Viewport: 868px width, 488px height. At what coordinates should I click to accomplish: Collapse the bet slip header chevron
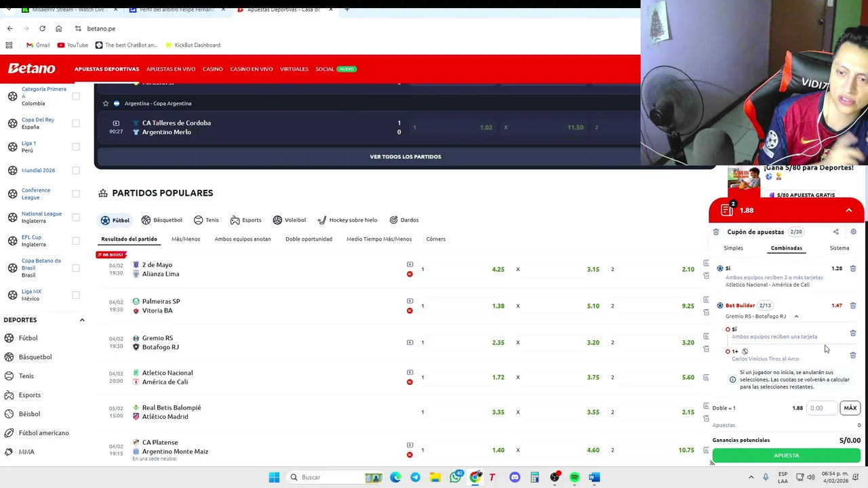coord(848,210)
